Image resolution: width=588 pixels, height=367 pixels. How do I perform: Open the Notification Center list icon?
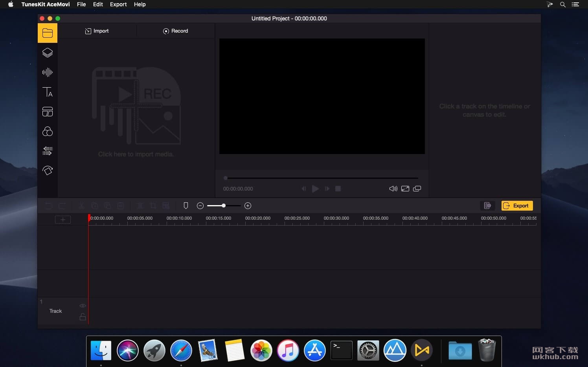[575, 4]
